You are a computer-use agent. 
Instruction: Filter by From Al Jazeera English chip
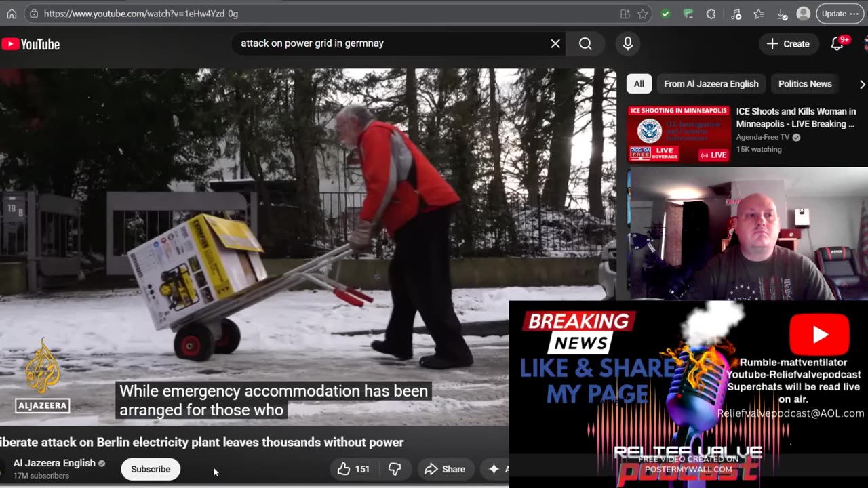pos(711,84)
